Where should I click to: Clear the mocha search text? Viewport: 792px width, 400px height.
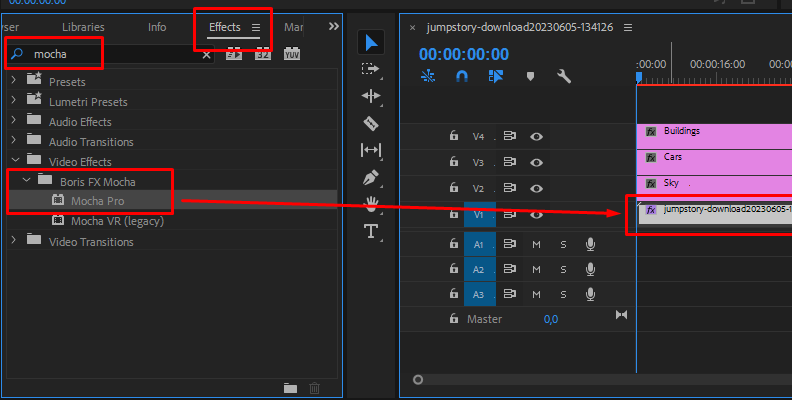206,55
